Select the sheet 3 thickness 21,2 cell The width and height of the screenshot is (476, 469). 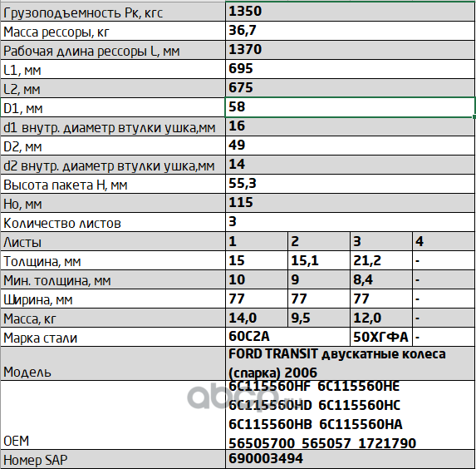[381, 260]
